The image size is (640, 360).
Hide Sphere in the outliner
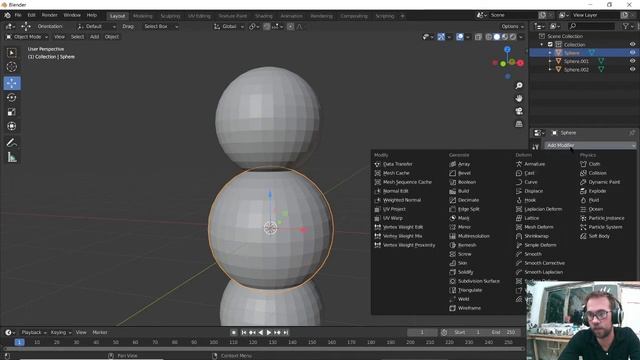(632, 53)
